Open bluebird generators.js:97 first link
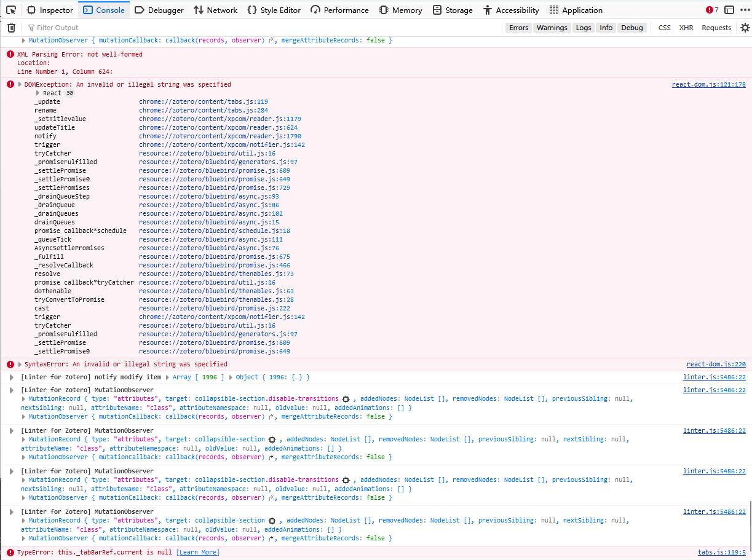 pos(218,162)
